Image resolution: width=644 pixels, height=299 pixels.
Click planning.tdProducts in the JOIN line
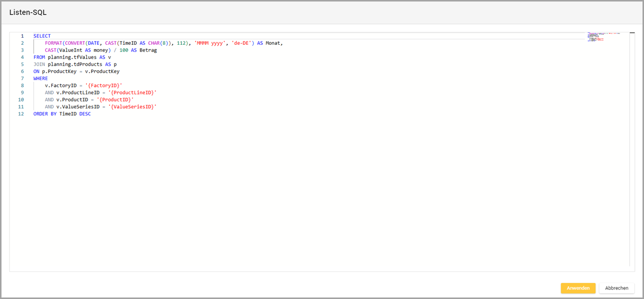coord(75,64)
